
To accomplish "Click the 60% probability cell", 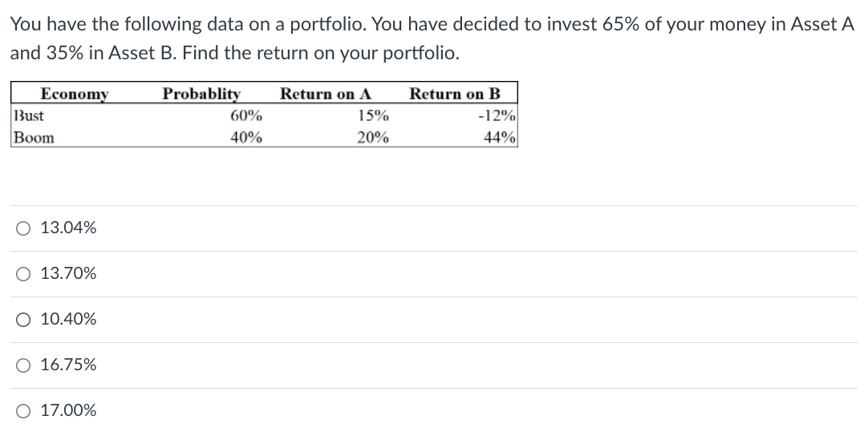I will [245, 115].
